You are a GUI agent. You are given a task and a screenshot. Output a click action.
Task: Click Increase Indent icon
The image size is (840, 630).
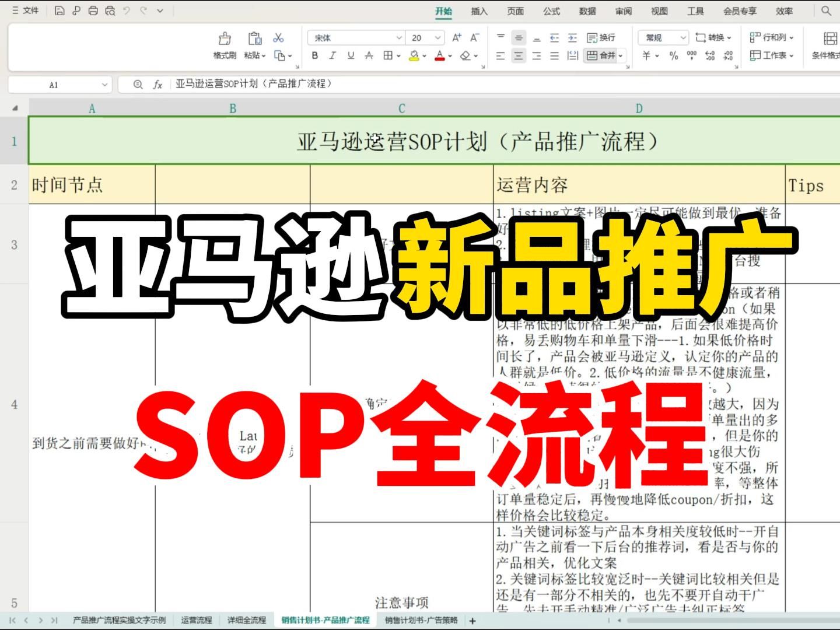click(x=573, y=38)
